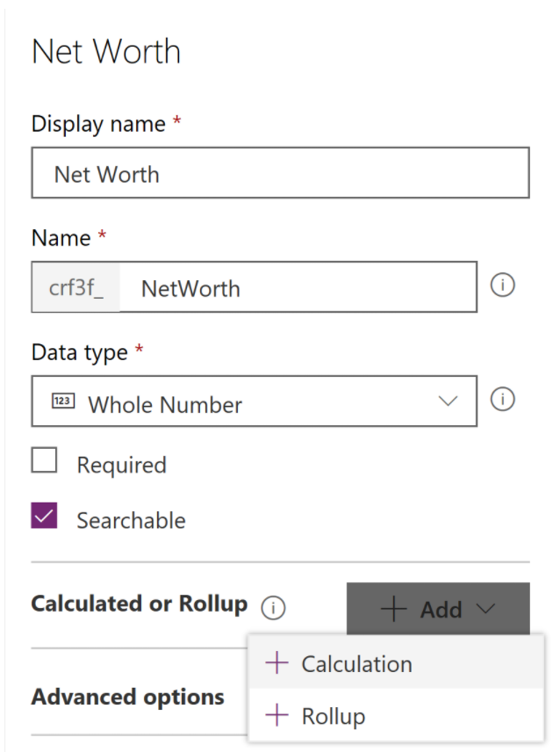Click the info icon beside the Name field
560x752 pixels.
[x=502, y=286]
